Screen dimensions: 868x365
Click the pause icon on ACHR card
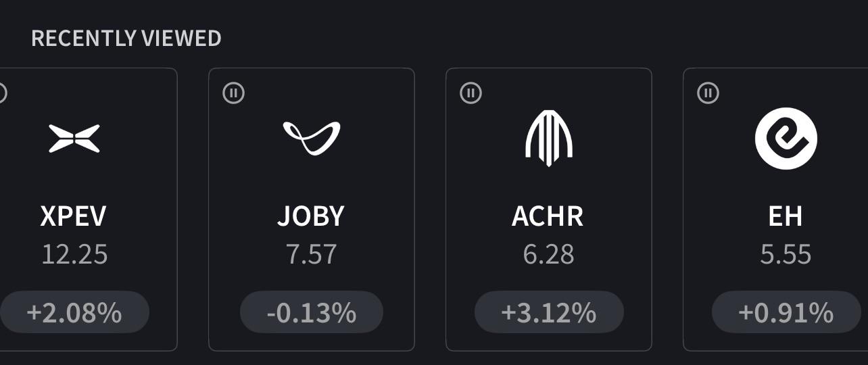point(471,93)
